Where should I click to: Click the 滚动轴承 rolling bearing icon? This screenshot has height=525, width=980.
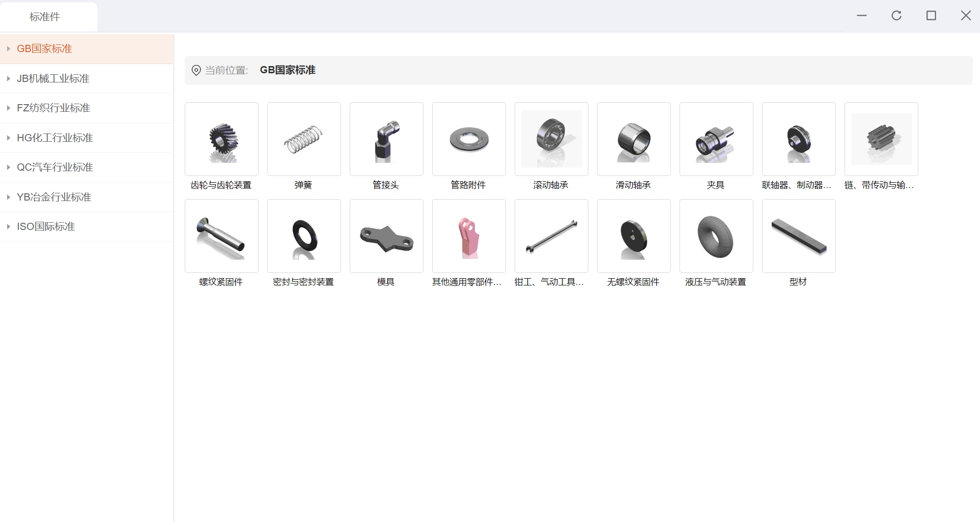tap(551, 139)
